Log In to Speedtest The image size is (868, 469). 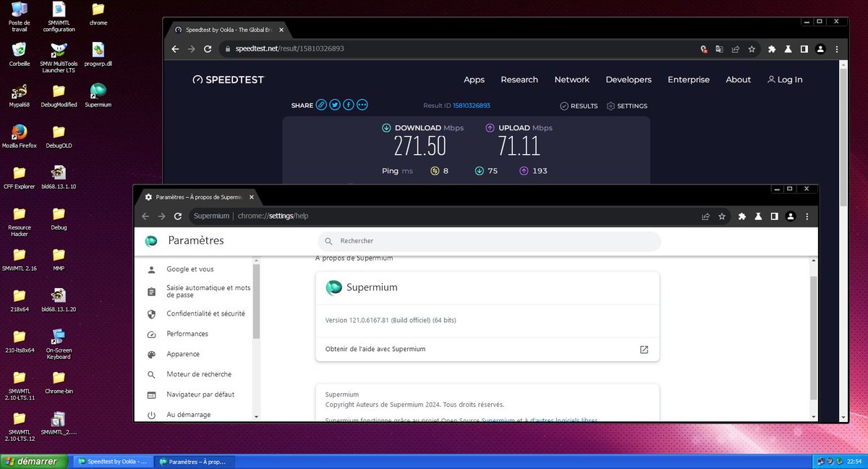coord(785,80)
